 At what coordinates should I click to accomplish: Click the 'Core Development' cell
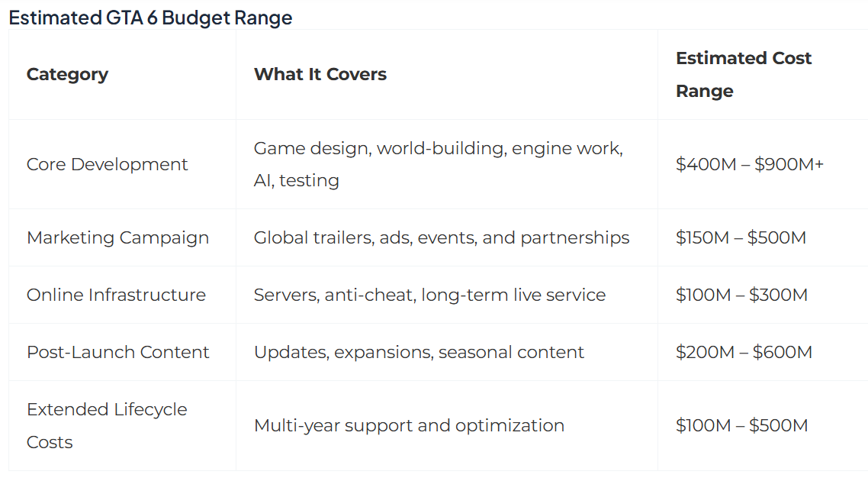tap(108, 164)
